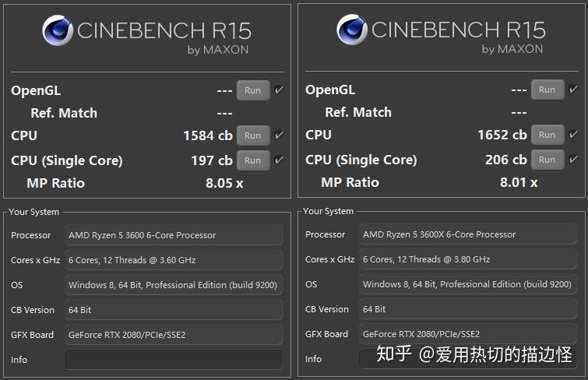Select 'AMD Ryzen 5 3600 6-Core Processor' field
This screenshot has height=380, width=588.
(173, 235)
